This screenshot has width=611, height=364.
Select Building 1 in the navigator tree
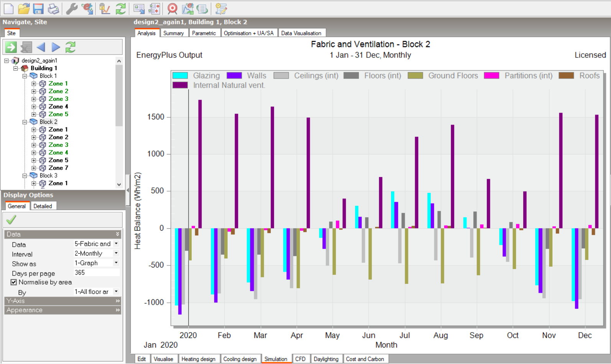coord(44,68)
